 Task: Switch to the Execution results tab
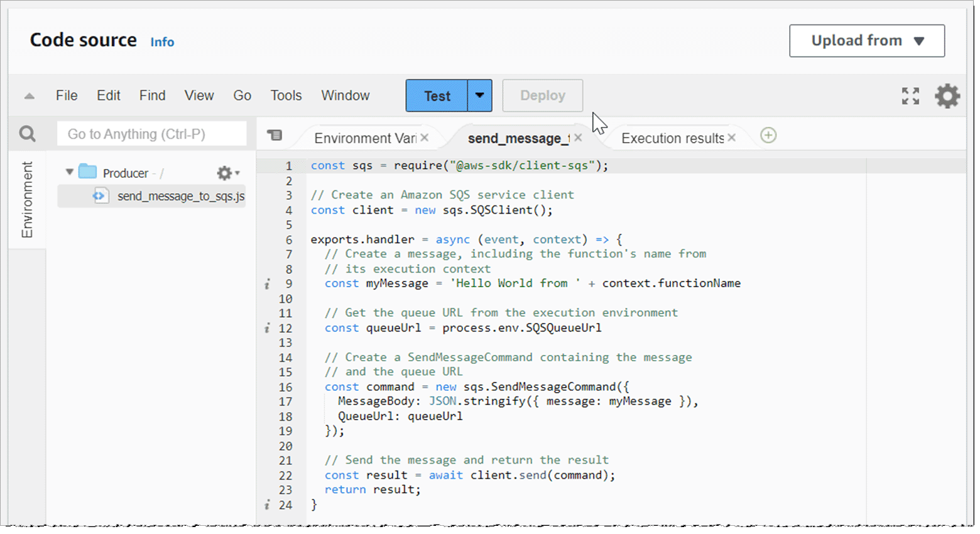click(672, 138)
